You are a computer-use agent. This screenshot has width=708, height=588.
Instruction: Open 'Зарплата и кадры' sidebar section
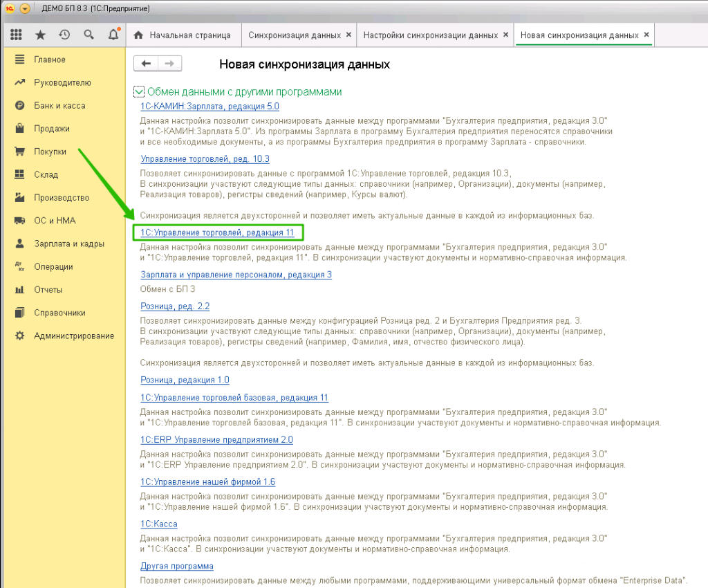pyautogui.click(x=69, y=244)
